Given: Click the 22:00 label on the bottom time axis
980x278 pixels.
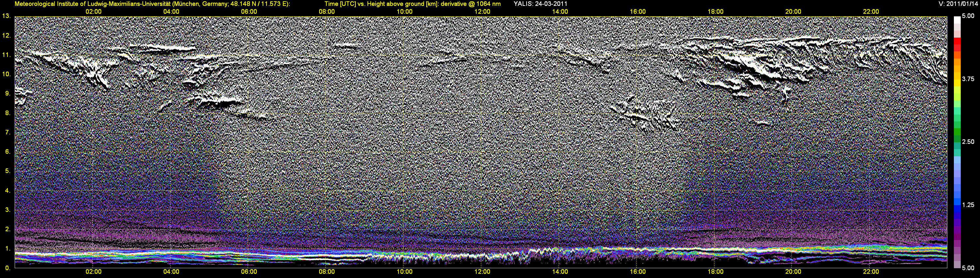Looking at the screenshot, I should click(x=871, y=272).
